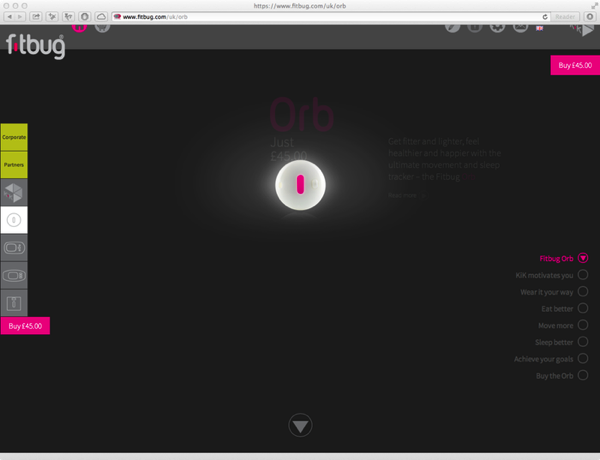Click the Reader button in Safari

tap(565, 17)
